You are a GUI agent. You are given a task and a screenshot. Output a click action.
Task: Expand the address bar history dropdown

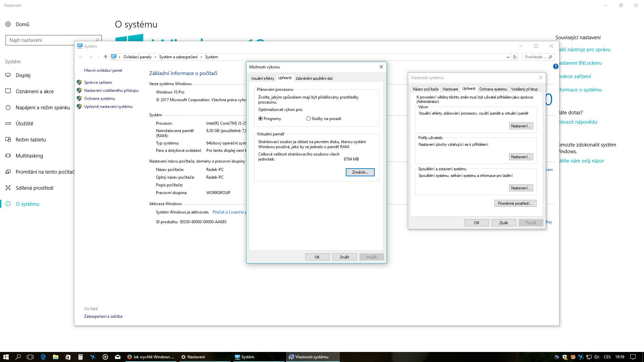[508, 57]
